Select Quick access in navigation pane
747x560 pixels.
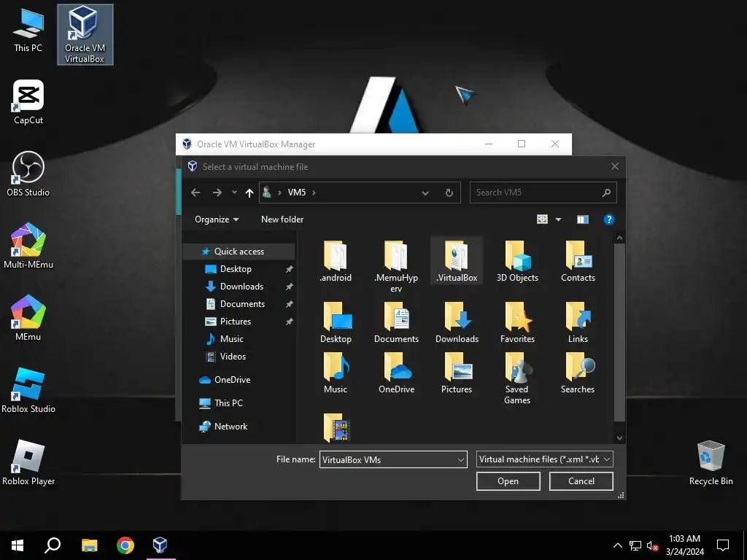[x=239, y=252]
